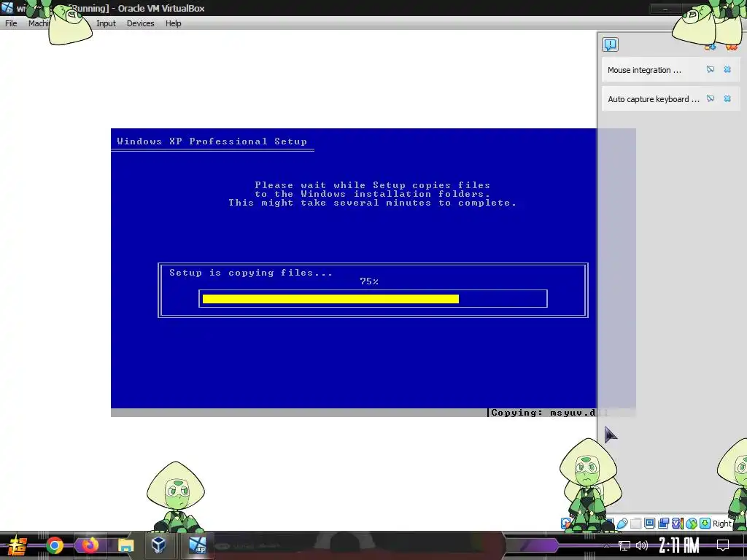Click the display status bar icon

[x=649, y=524]
